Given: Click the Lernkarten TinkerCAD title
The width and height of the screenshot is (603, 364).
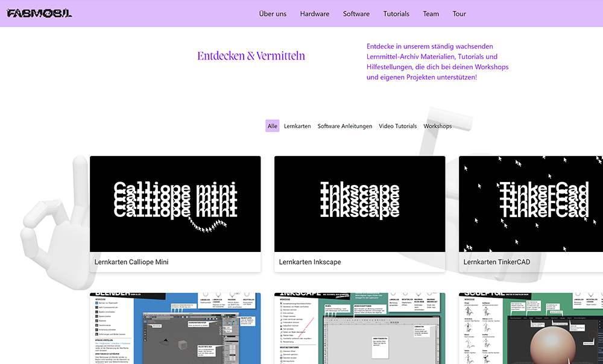Looking at the screenshot, I should click(x=497, y=262).
